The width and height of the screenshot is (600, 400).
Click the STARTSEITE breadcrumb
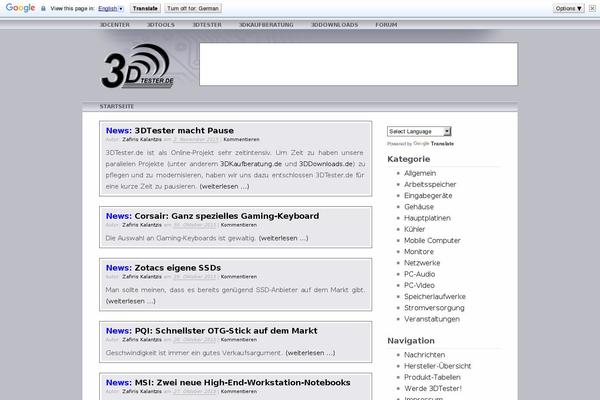point(117,106)
